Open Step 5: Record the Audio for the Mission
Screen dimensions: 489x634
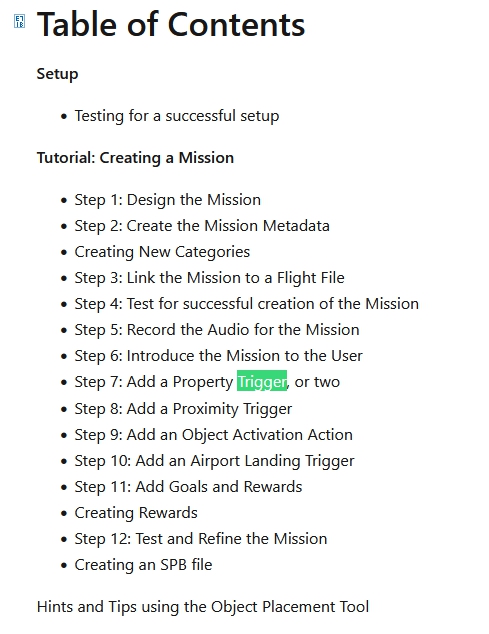(217, 330)
